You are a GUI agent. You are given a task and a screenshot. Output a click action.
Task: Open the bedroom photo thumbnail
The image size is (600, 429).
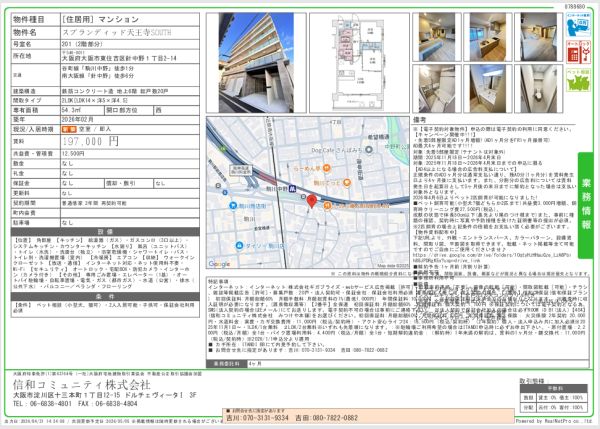[538, 37]
